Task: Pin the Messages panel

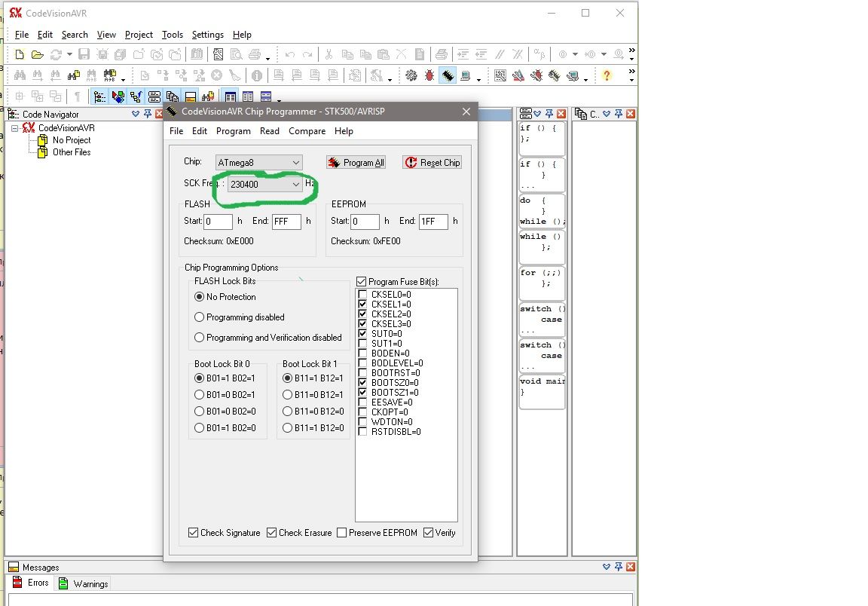Action: [619, 567]
